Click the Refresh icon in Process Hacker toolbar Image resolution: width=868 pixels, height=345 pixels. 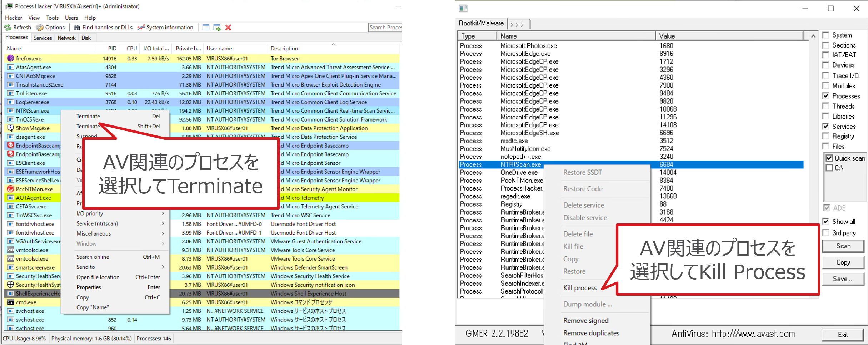(x=8, y=28)
